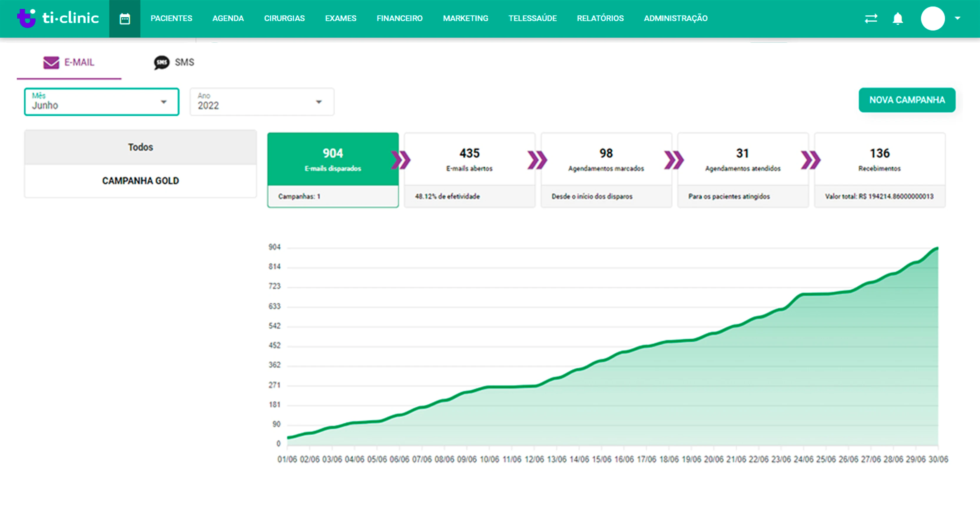Click the 904 value on chart y-axis

point(274,247)
